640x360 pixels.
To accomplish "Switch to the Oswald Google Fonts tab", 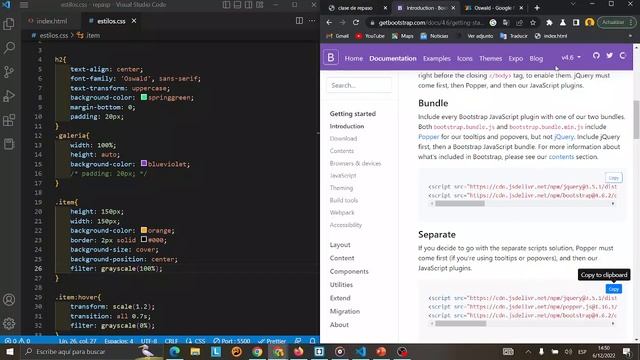I will [493, 8].
